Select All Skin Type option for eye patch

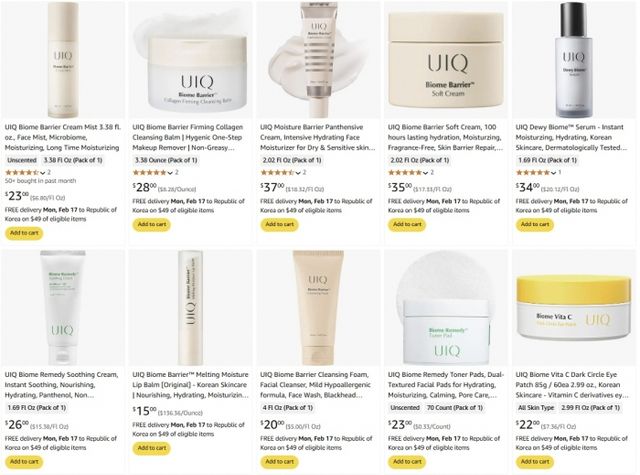536,408
